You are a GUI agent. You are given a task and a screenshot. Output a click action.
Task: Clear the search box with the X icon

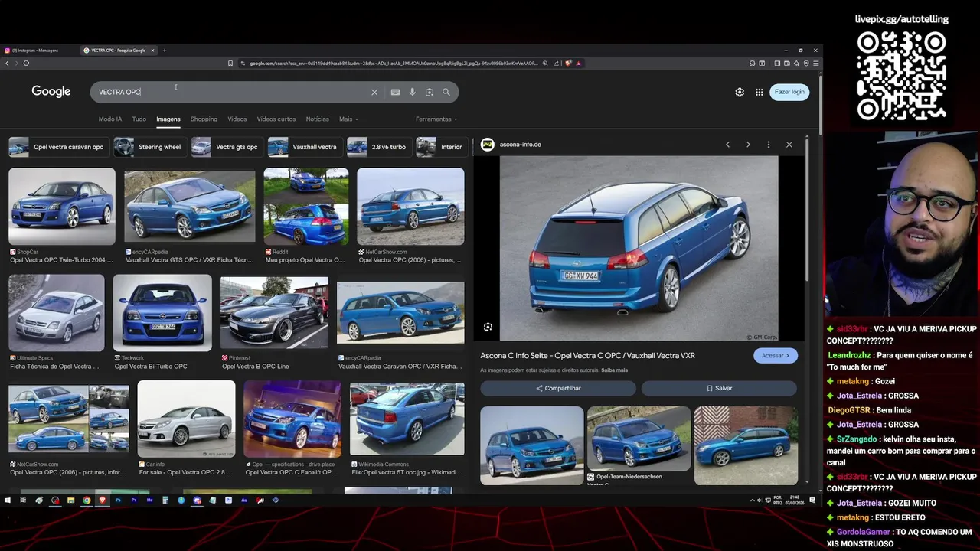374,92
